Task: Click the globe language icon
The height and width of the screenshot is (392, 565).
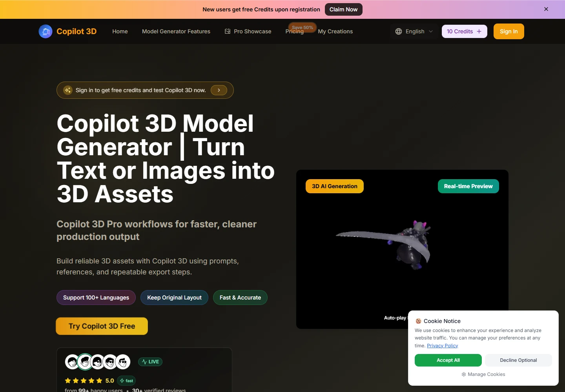Action: click(x=399, y=31)
